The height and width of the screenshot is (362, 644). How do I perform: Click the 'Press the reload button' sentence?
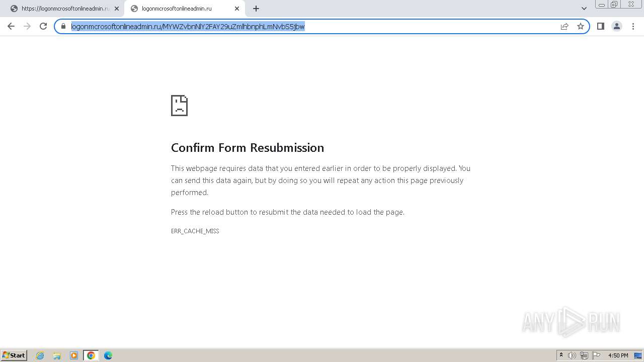click(288, 212)
